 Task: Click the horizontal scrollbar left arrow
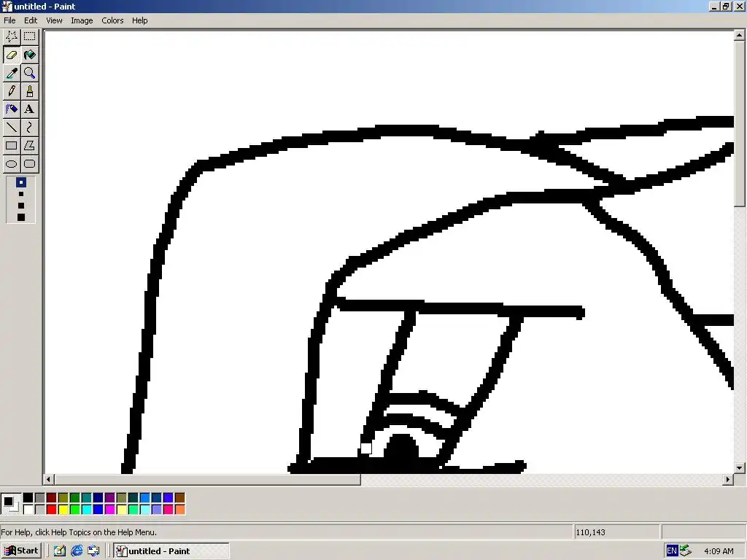49,480
